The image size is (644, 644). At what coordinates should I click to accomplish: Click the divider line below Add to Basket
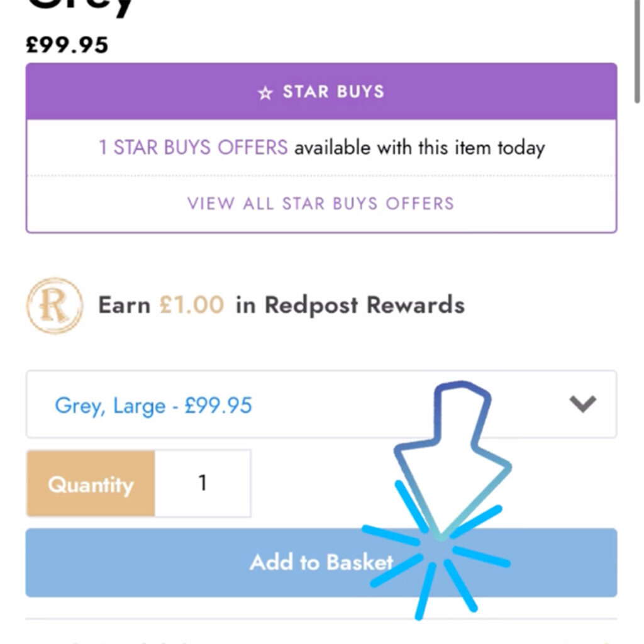(321, 618)
